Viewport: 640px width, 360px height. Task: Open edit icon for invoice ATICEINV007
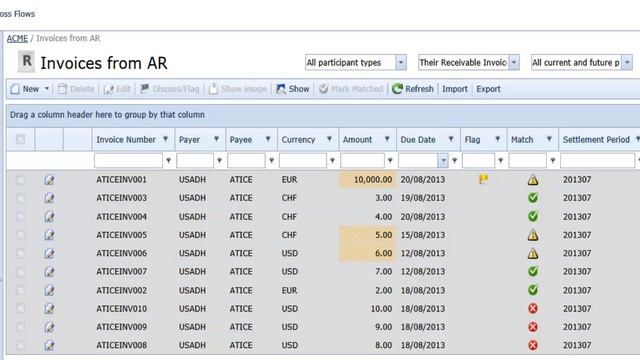(49, 272)
